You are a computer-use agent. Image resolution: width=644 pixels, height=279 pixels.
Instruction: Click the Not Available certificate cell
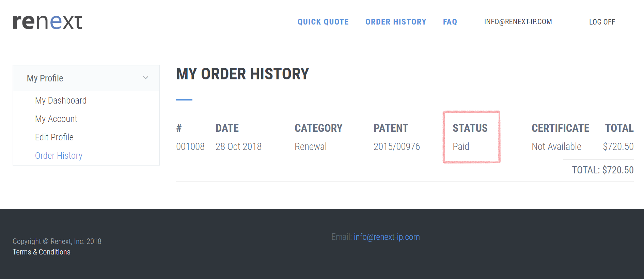[556, 146]
